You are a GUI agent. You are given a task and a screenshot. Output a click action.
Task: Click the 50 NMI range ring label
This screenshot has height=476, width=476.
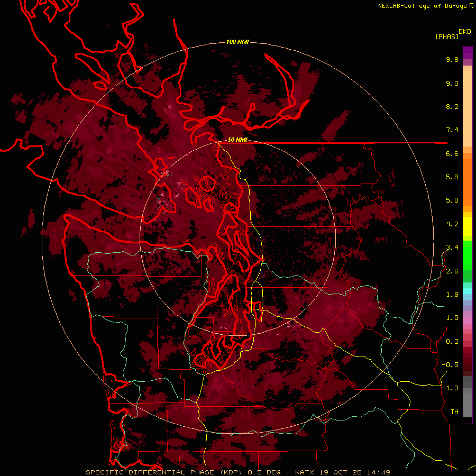(x=237, y=140)
